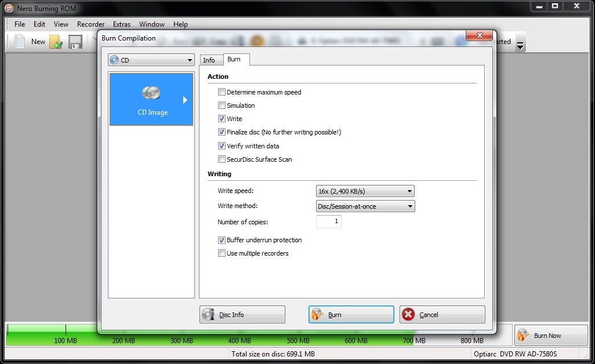Screen dimensions: 595x364
Task: Click the red X icon on Cancel
Action: point(408,314)
